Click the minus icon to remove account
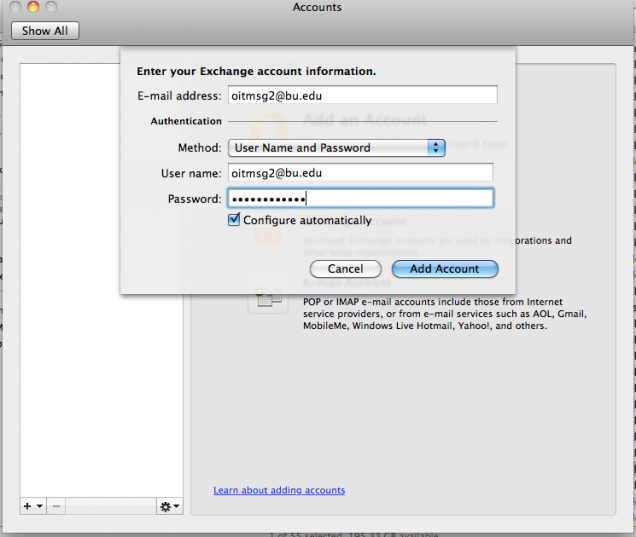The height and width of the screenshot is (537, 636). tap(56, 507)
